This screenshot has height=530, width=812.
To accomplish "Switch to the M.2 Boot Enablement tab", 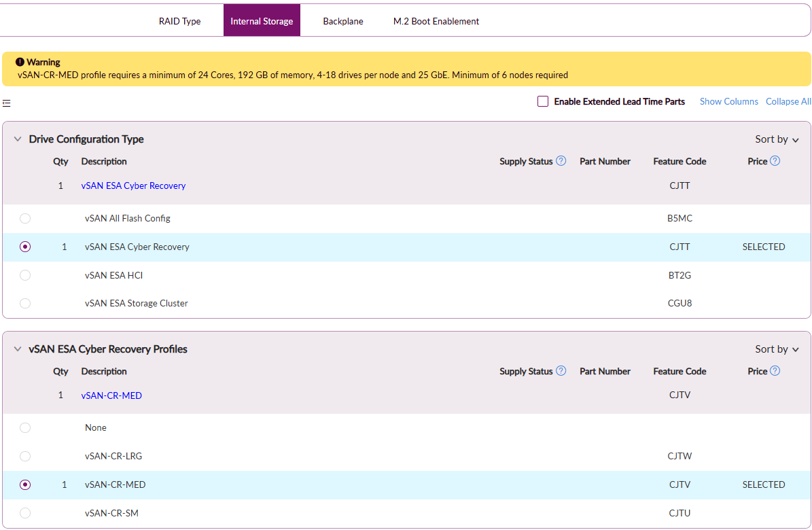I will [x=436, y=21].
